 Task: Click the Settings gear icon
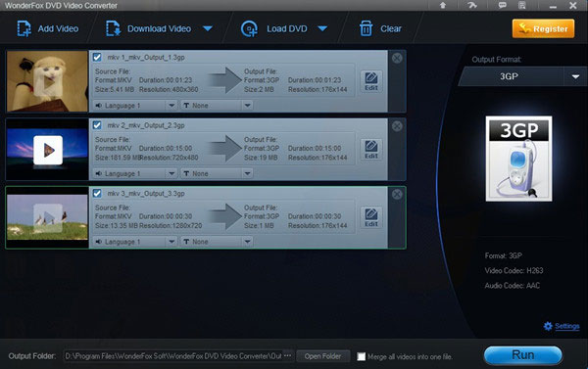point(548,326)
